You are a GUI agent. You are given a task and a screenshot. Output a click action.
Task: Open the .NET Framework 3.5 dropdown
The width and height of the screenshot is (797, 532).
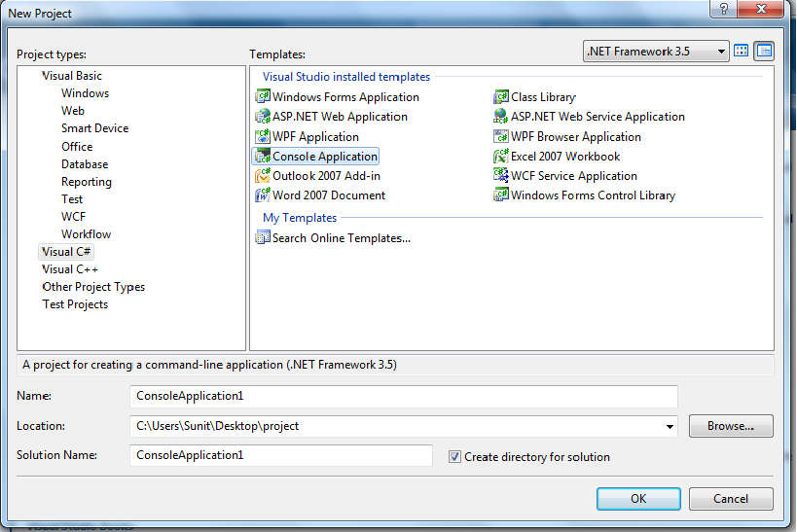(x=656, y=52)
